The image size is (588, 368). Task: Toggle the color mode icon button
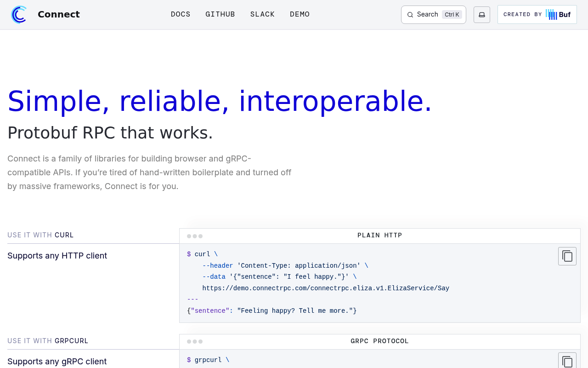click(482, 15)
